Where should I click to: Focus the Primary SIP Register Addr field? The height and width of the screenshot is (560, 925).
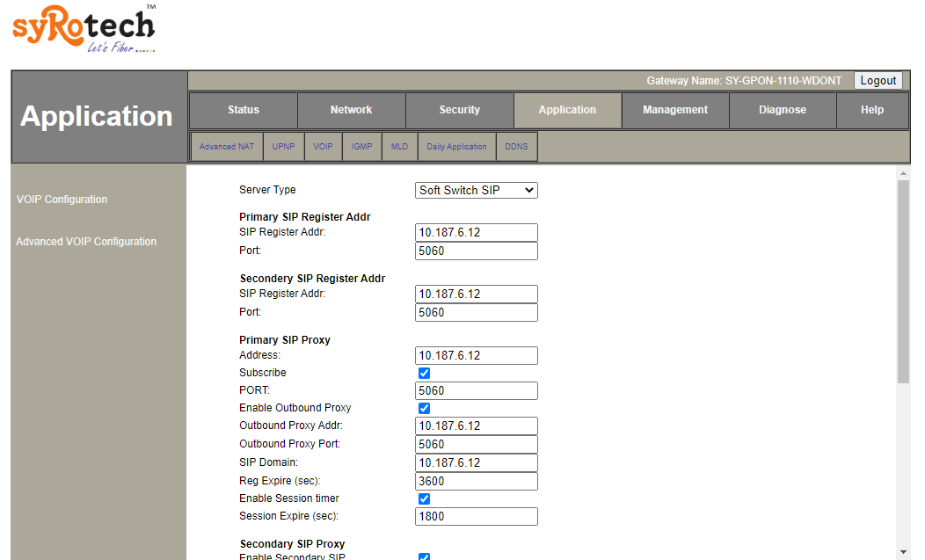(x=476, y=233)
